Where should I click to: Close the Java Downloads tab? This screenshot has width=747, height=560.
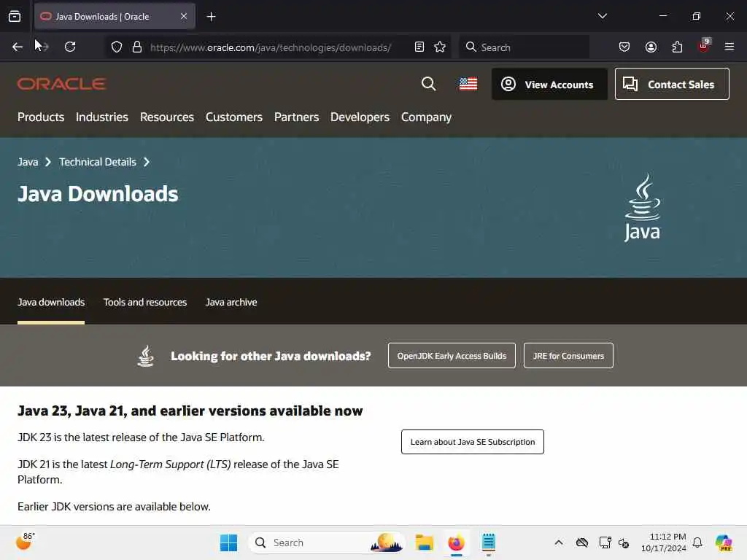coord(183,16)
